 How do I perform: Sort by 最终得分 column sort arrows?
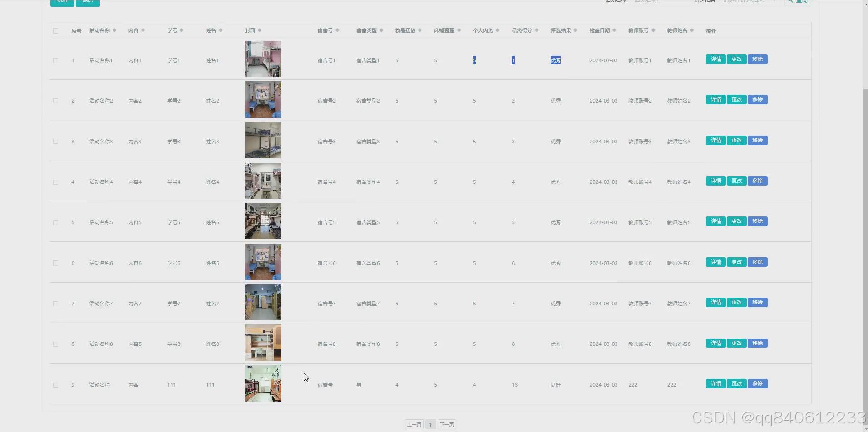[537, 30]
